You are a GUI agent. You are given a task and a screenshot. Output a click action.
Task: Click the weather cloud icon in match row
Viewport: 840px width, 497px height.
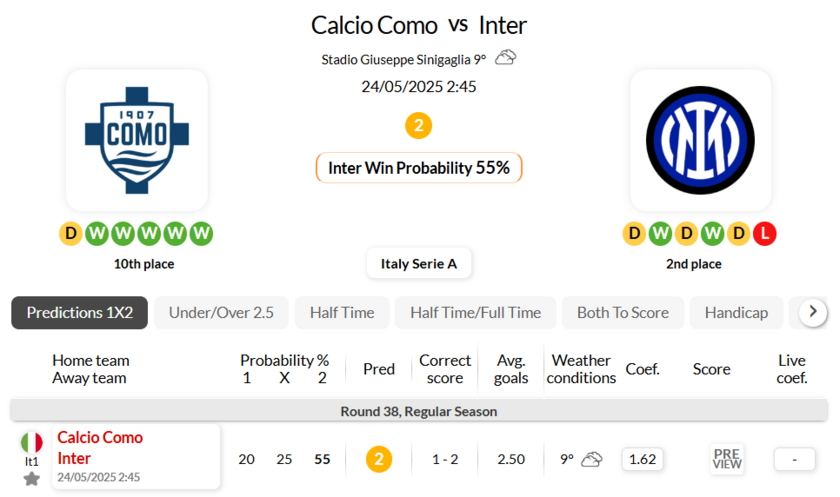(592, 459)
